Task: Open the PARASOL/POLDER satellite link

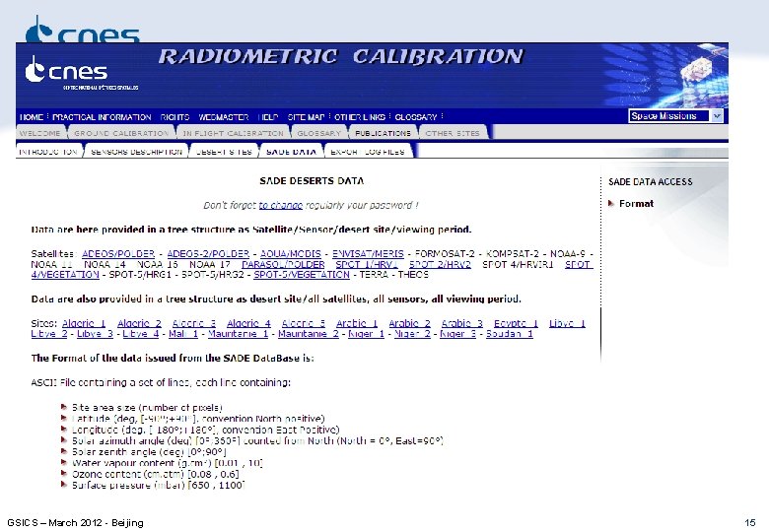Action: pos(283,265)
